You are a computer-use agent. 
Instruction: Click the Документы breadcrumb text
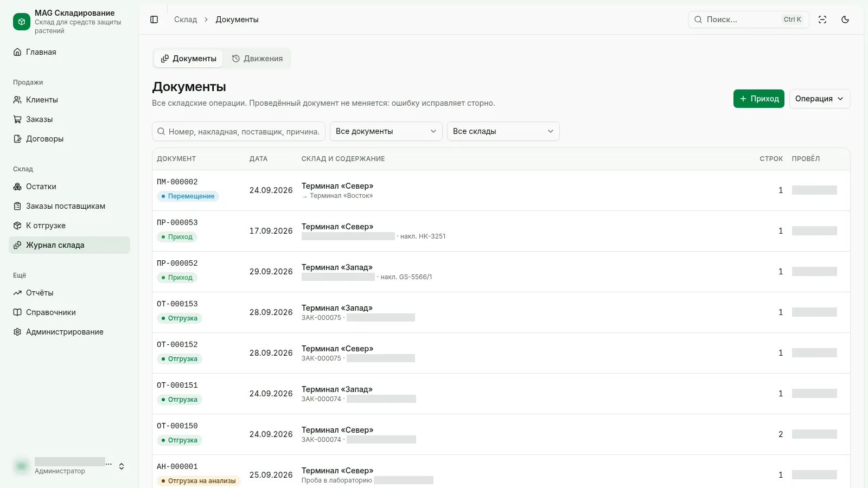pyautogui.click(x=237, y=20)
